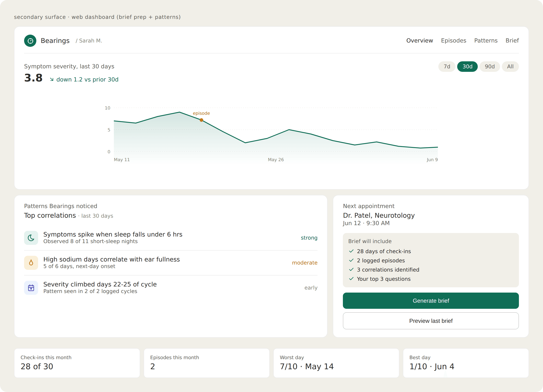Click the down-trend arrow next to 3.8
This screenshot has height=392, width=543.
click(x=52, y=79)
